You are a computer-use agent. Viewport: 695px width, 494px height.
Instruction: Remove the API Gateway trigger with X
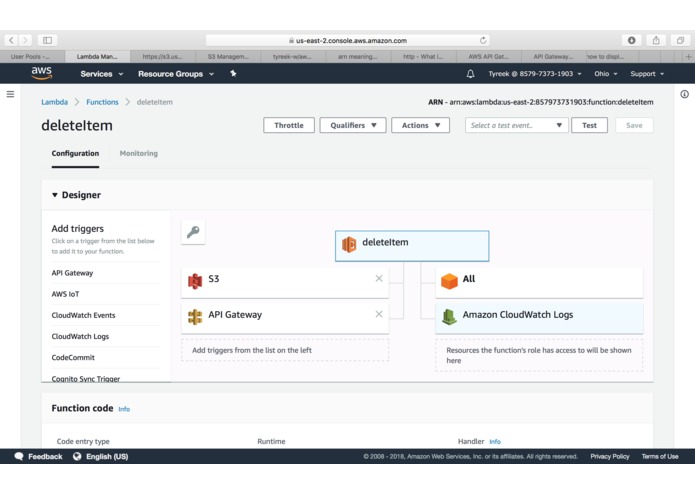(x=379, y=314)
